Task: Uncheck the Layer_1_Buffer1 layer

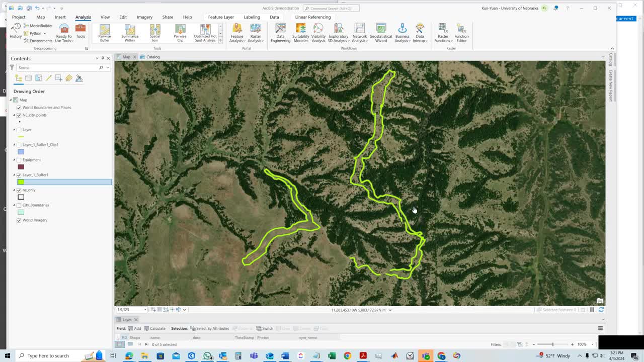Action: pyautogui.click(x=19, y=175)
